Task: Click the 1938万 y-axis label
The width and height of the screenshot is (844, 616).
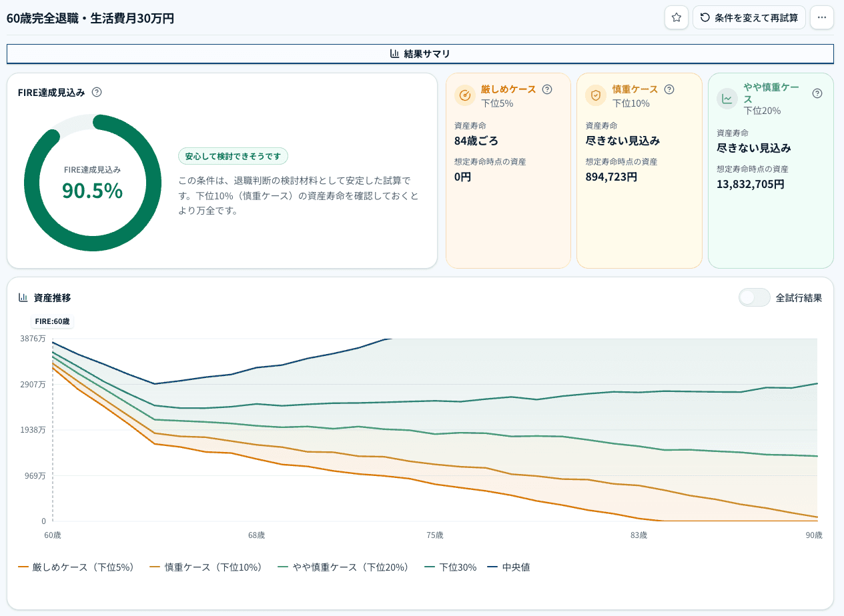Action: tap(34, 430)
